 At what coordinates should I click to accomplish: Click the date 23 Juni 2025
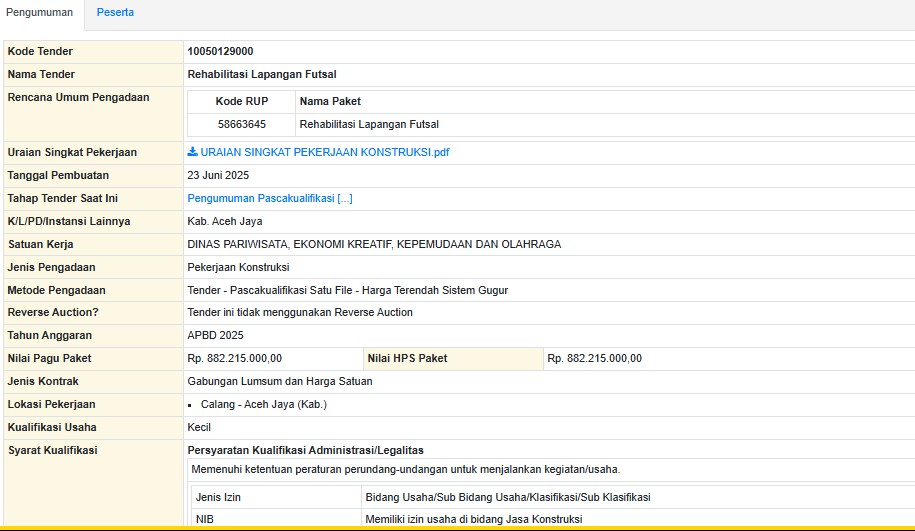[x=218, y=175]
